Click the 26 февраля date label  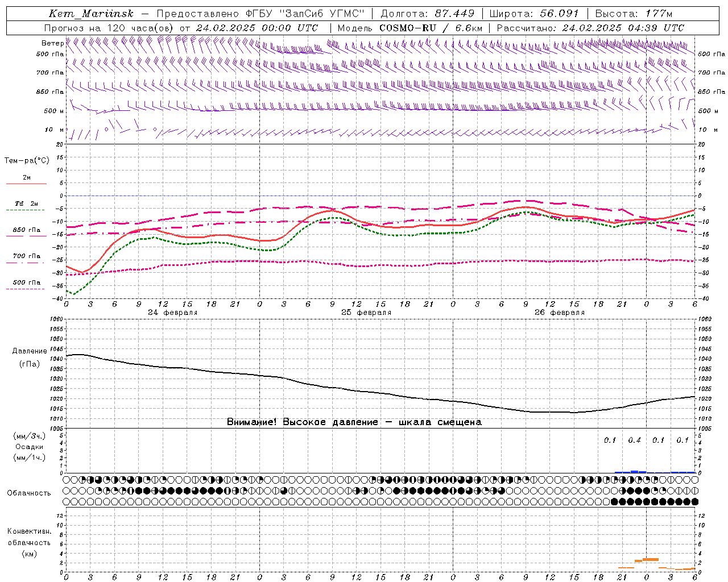click(x=560, y=313)
